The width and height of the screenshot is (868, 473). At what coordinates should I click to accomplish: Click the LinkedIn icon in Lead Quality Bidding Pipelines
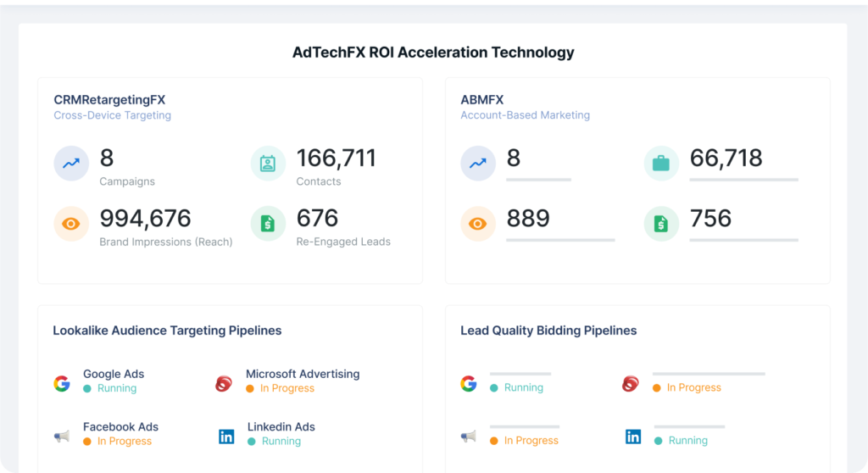[633, 437]
